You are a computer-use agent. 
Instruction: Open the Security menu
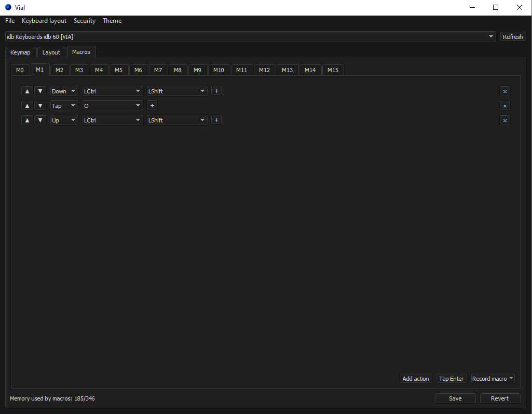(x=84, y=21)
